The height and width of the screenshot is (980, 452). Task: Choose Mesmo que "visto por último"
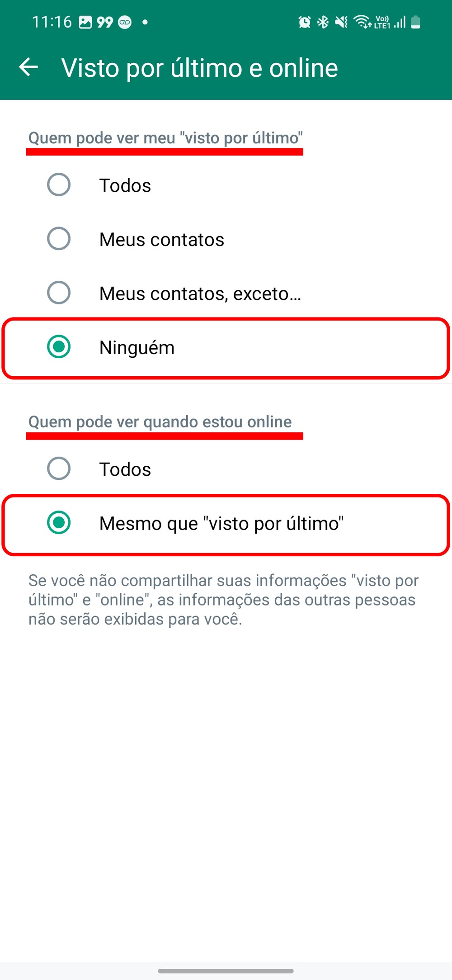(x=59, y=523)
